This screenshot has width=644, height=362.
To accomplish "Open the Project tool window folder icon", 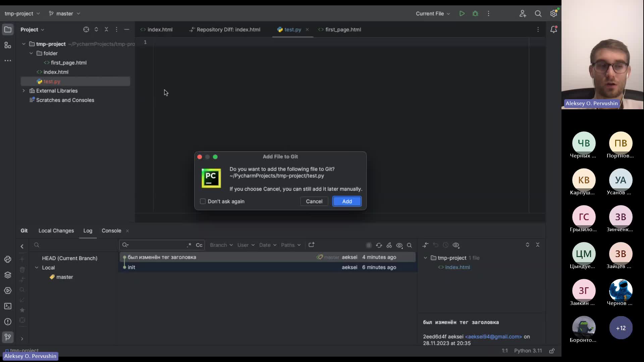I will click(x=8, y=29).
